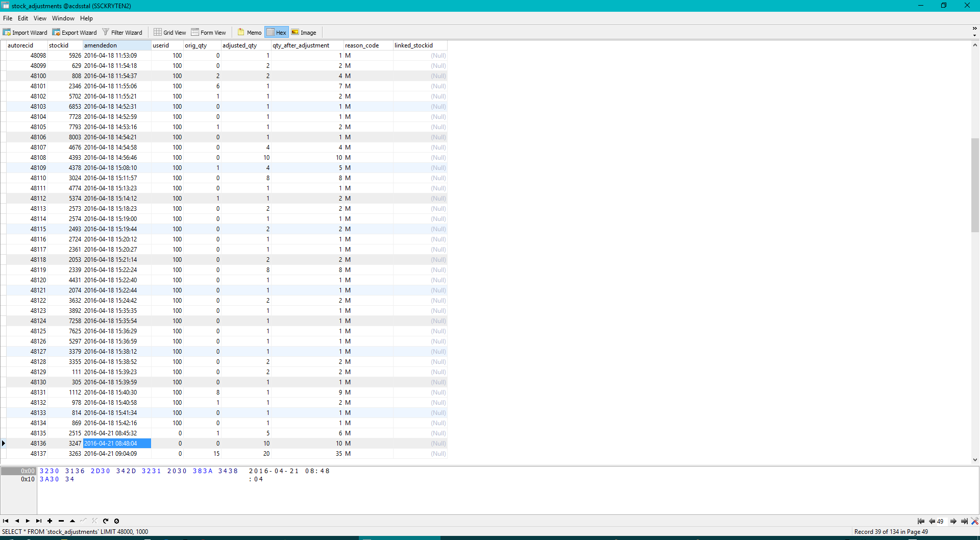Toggle the Memo viewer panel
This screenshot has width=980, height=540.
point(250,33)
